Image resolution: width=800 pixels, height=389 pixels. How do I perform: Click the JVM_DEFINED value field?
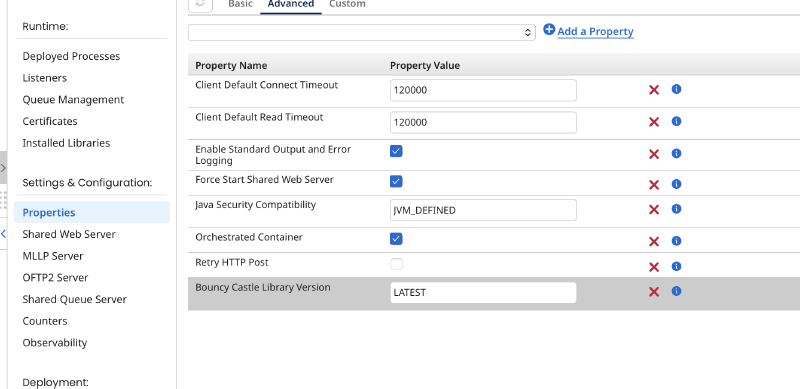[483, 210]
